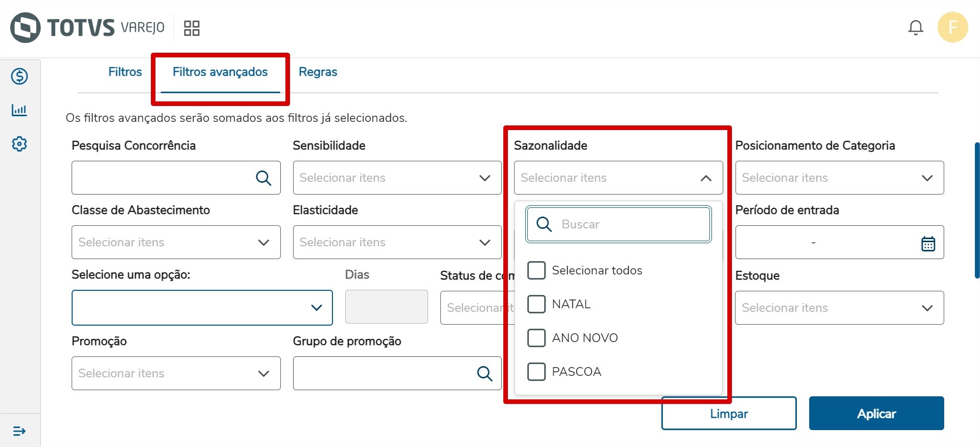The height and width of the screenshot is (447, 980).
Task: Check the NATAL checkbox
Action: pyautogui.click(x=536, y=304)
